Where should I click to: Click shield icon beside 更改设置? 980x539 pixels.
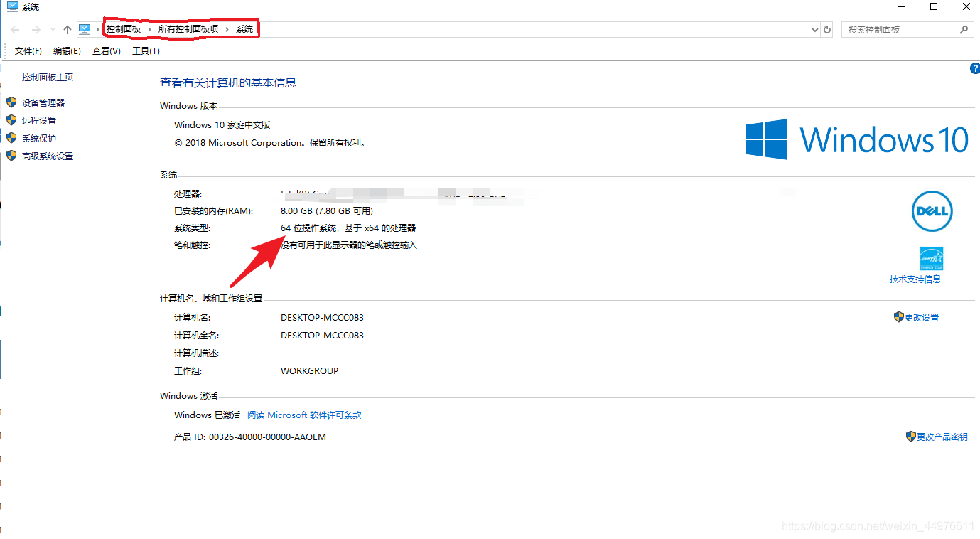(899, 317)
